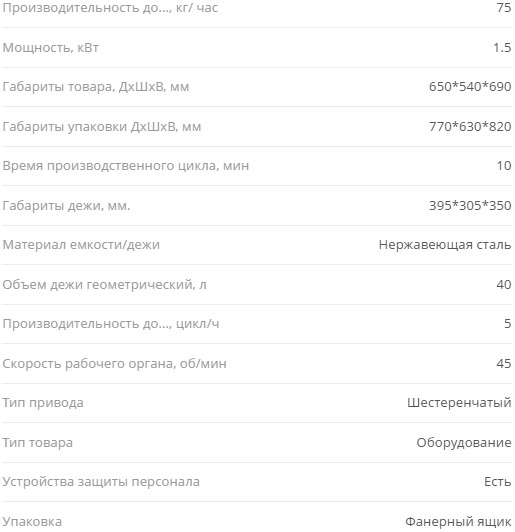Click 'Скорость рабочего органа, об/мин' label
The image size is (515, 532).
click(114, 364)
